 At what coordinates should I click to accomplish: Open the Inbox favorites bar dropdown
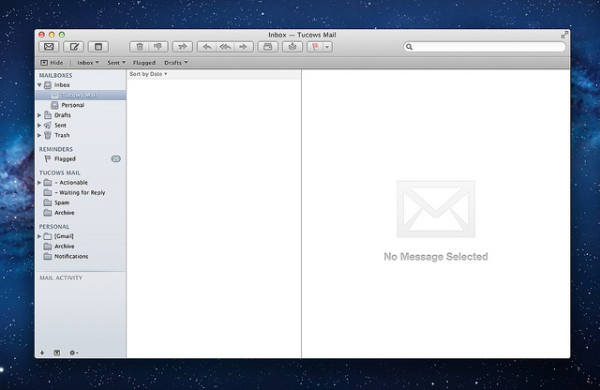(88, 62)
